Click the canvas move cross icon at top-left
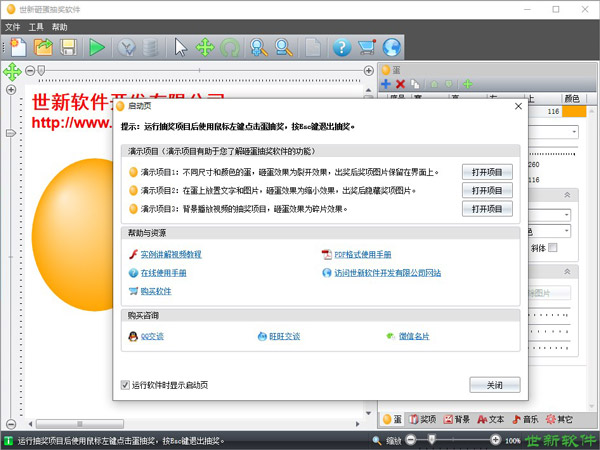The height and width of the screenshot is (450, 600). [x=12, y=72]
